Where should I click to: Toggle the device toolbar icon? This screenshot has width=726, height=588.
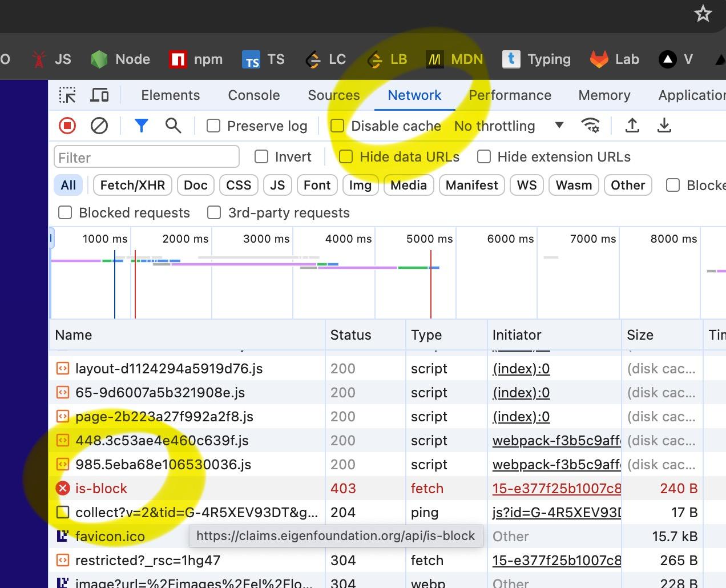pyautogui.click(x=100, y=95)
